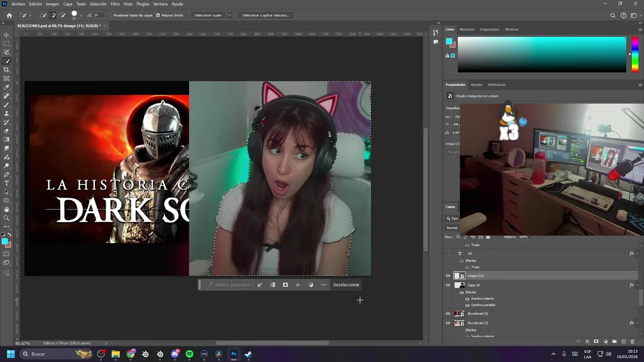Open the Selección menu

click(98, 4)
